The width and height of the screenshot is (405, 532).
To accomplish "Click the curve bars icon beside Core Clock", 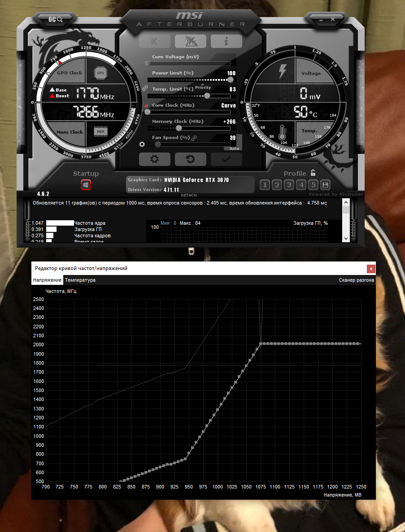I will pyautogui.click(x=146, y=105).
